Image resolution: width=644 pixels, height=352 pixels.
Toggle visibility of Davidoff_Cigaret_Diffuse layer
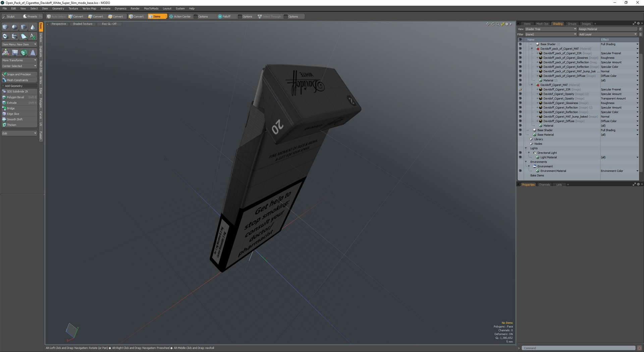pyautogui.click(x=520, y=121)
